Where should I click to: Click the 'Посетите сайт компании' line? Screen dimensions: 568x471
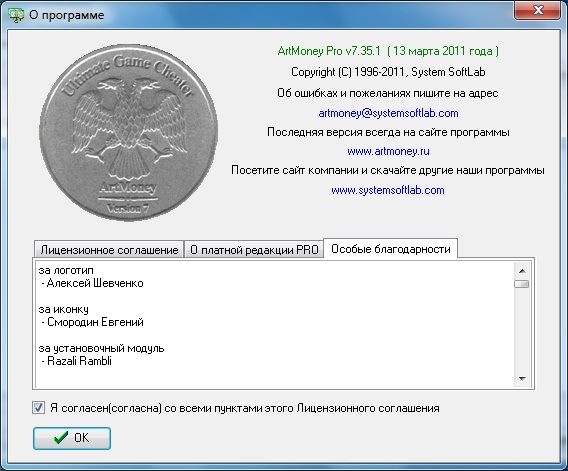[x=388, y=170]
